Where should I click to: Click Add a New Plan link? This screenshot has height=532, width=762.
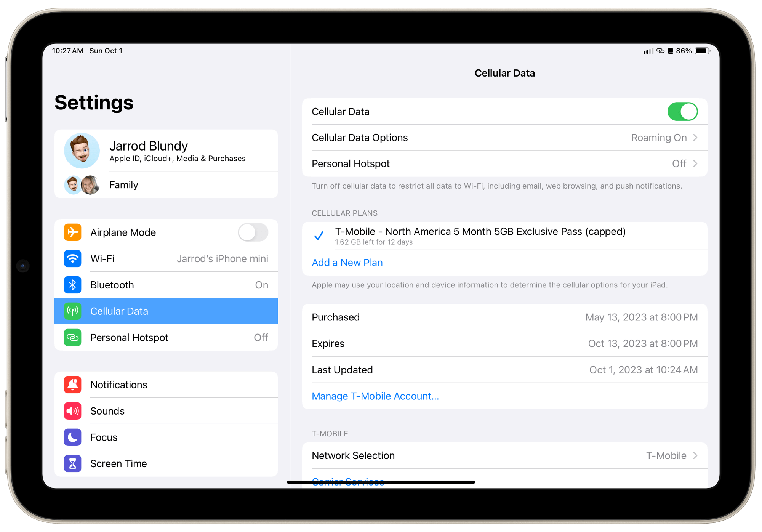347,263
